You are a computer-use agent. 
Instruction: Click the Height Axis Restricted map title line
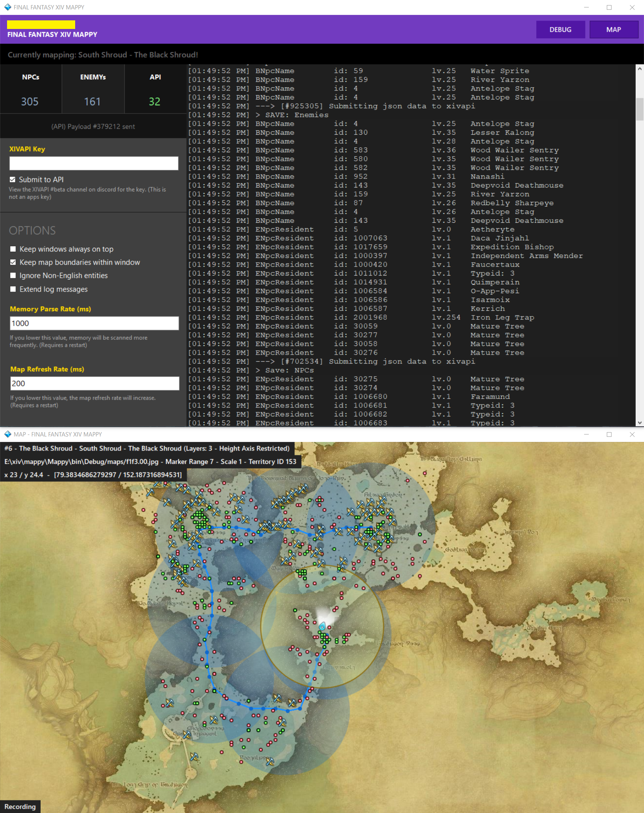(x=147, y=449)
